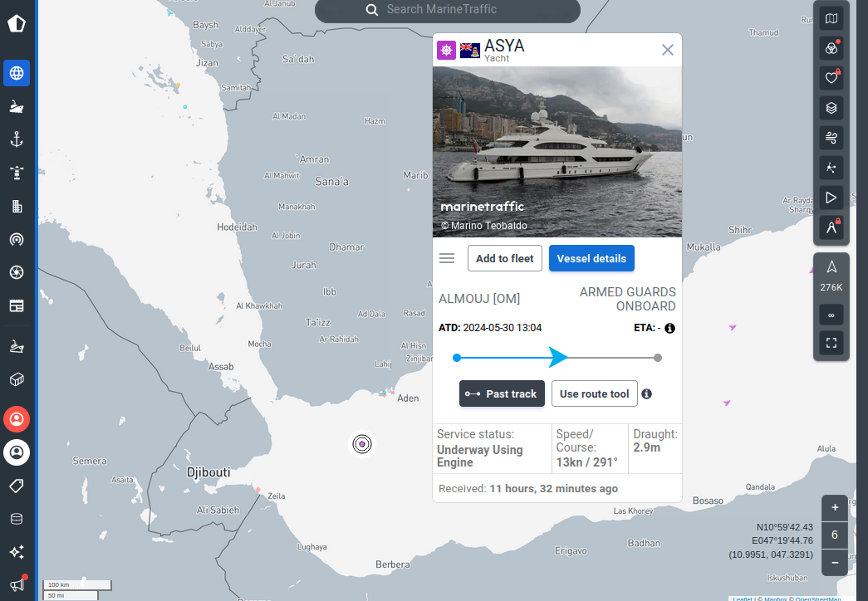
Task: Click the Berbera label on the map
Action: pos(393,564)
